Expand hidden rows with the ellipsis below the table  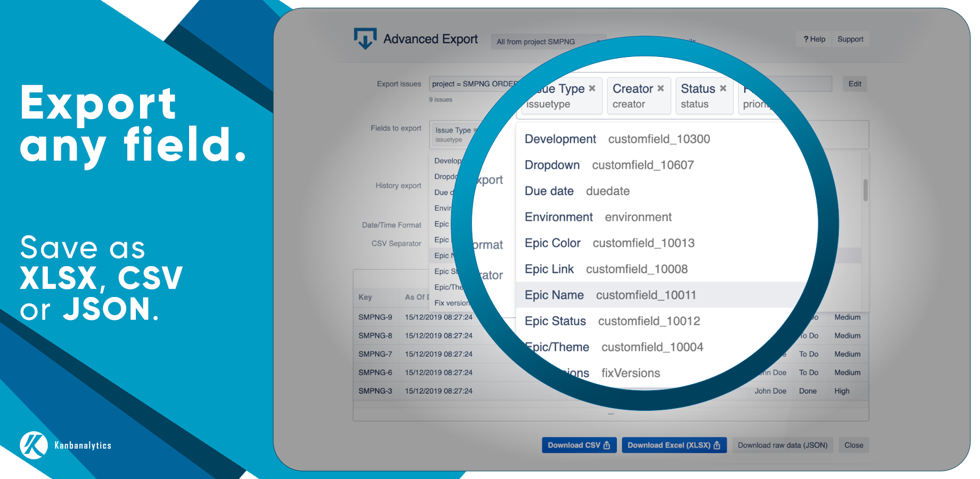coord(610,413)
